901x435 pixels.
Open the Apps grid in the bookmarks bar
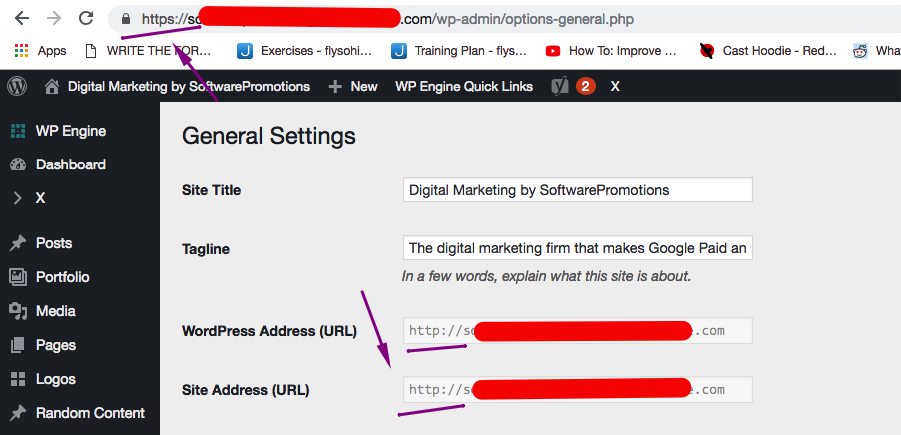click(40, 51)
